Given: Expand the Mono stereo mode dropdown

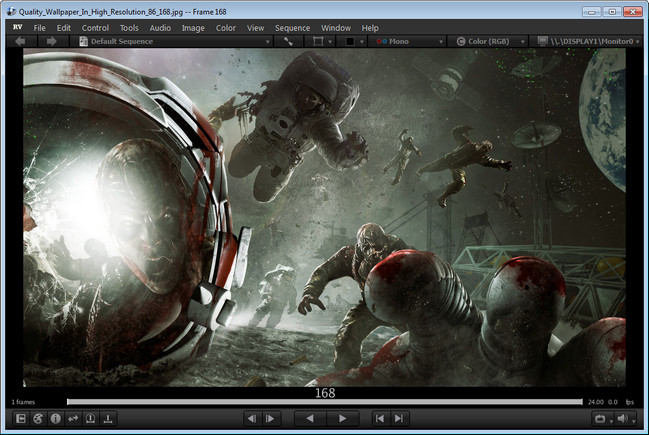Looking at the screenshot, I should [404, 42].
